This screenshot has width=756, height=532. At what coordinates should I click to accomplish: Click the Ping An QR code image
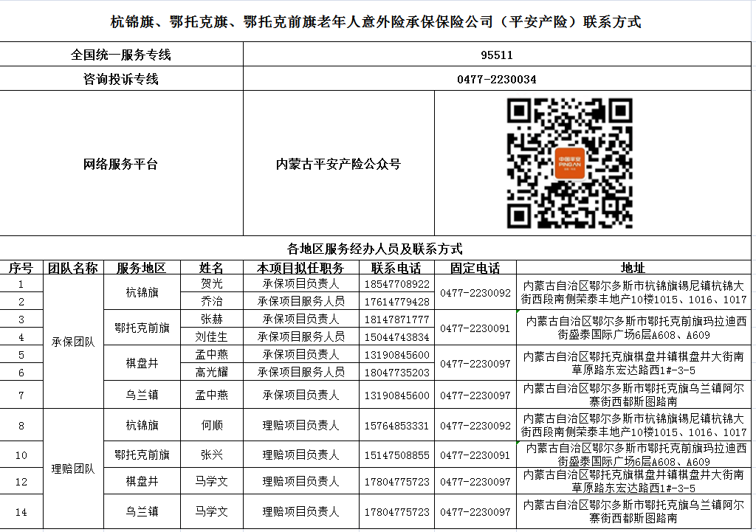pyautogui.click(x=569, y=163)
